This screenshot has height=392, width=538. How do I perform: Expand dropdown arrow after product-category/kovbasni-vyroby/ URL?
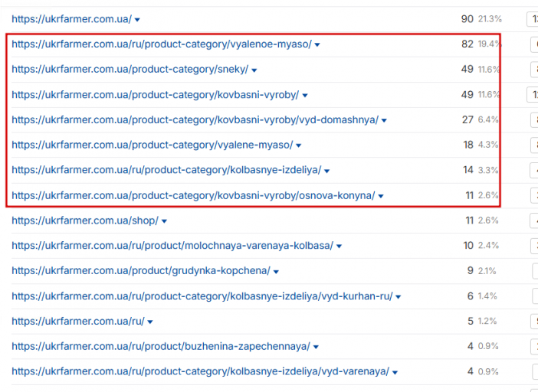305,96
